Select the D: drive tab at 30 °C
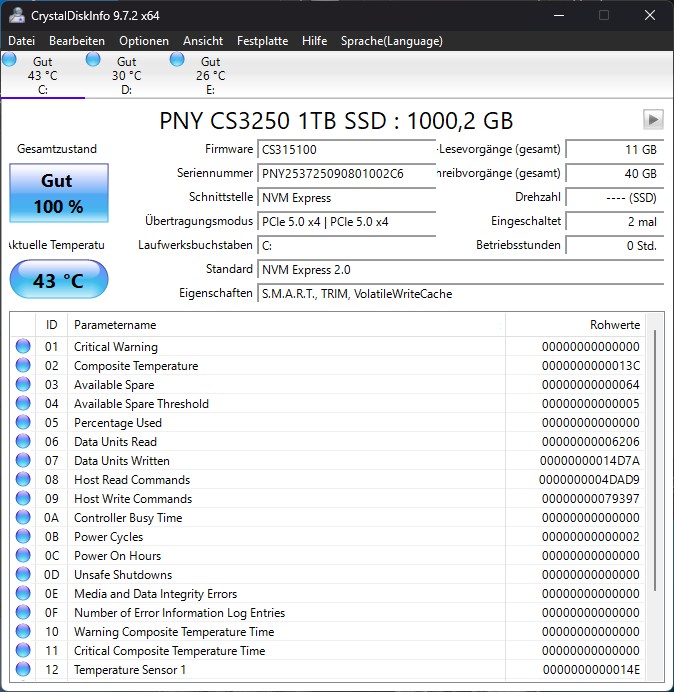Viewport: 674px width, 692px height. (126, 76)
